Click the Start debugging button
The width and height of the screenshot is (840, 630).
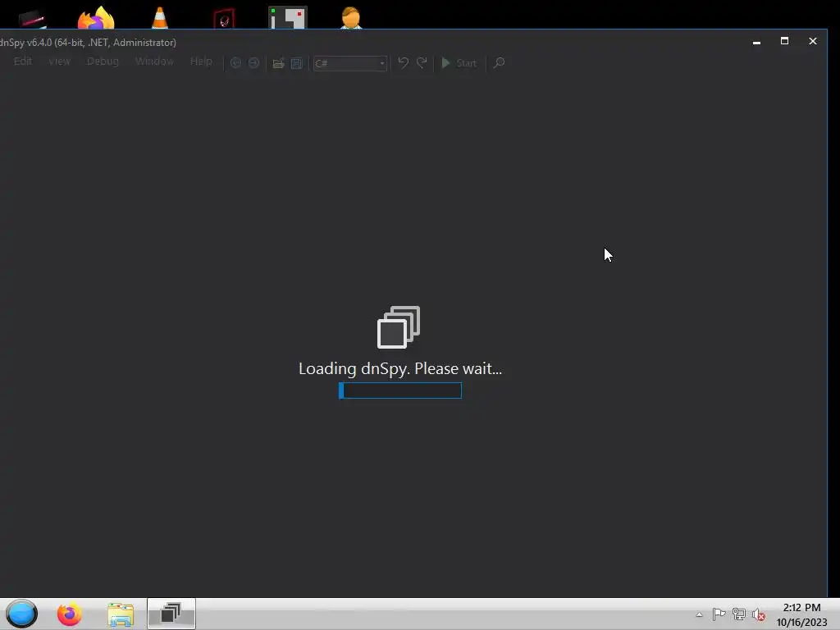coord(459,63)
